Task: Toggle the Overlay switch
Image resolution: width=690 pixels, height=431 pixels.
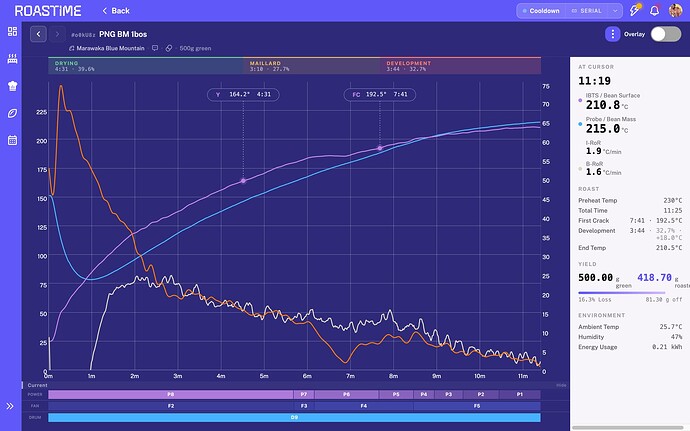Action: (x=666, y=34)
